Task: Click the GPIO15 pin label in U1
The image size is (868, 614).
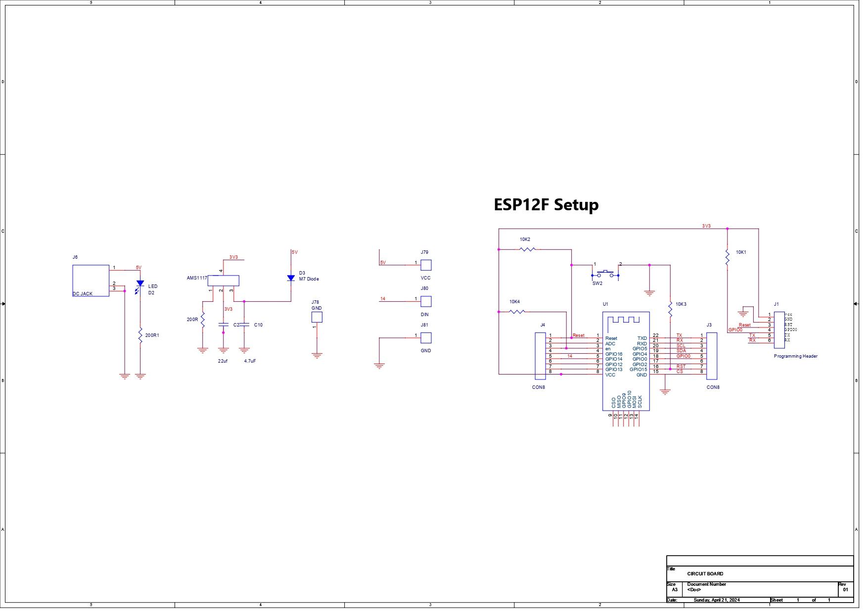Action: (x=638, y=370)
